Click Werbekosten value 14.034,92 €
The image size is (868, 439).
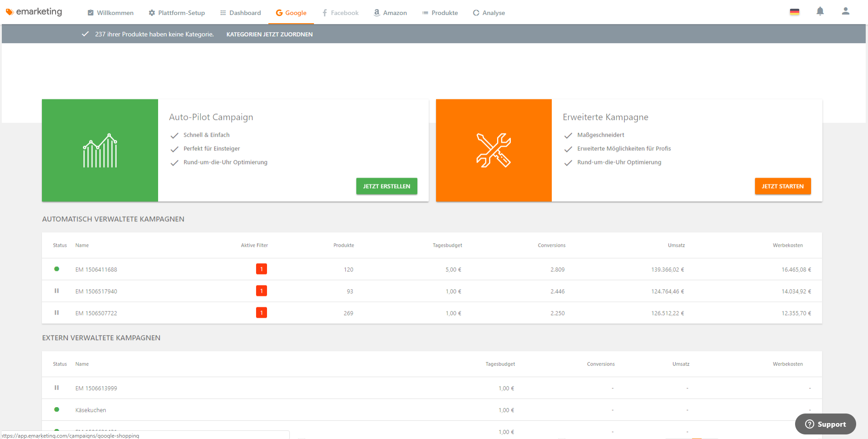coord(796,291)
